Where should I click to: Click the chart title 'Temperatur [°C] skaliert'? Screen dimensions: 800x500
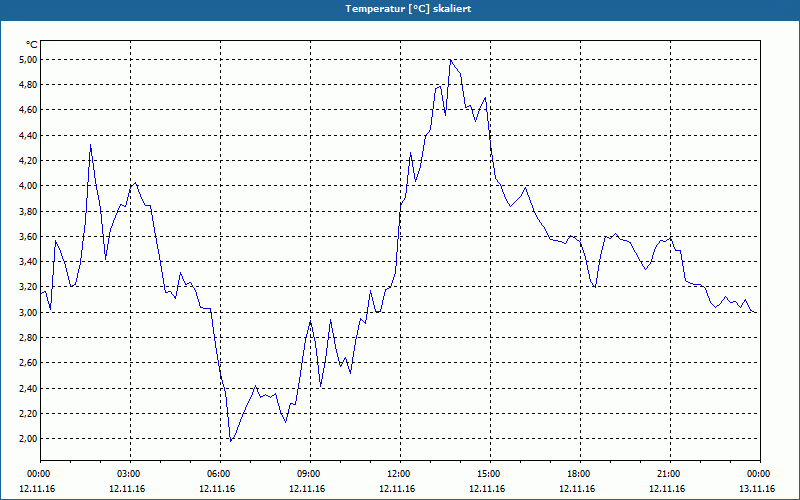(408, 9)
